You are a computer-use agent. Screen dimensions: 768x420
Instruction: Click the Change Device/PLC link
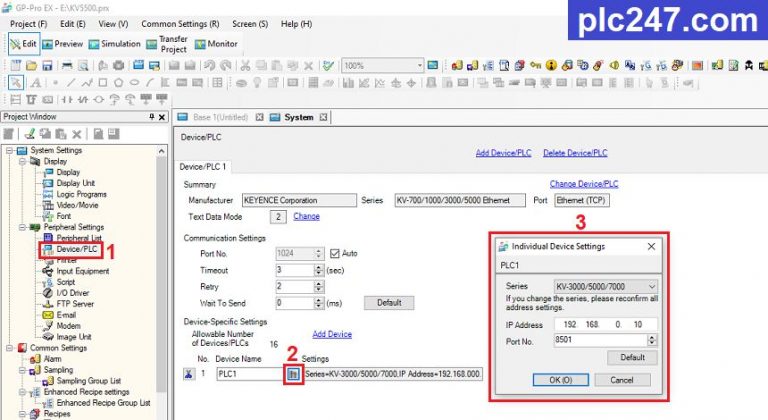tap(583, 184)
